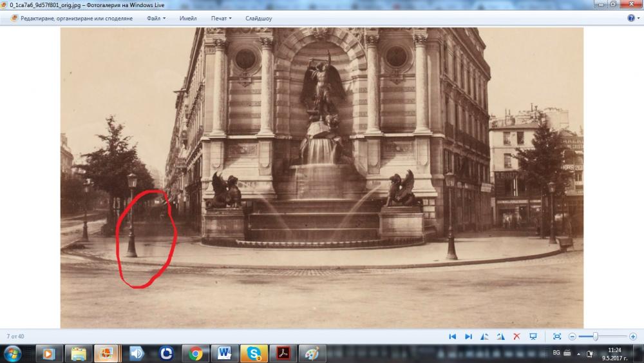Fit photo to window size
644x363 pixels.
click(x=557, y=337)
